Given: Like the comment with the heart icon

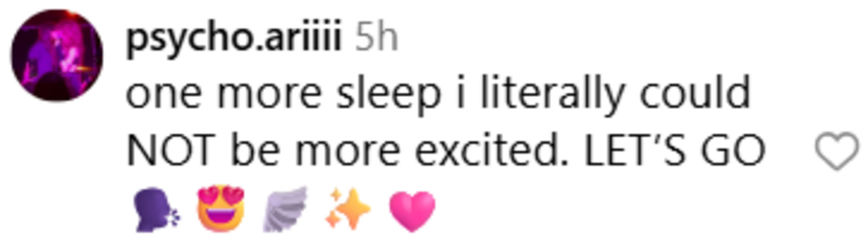Looking at the screenshot, I should [x=836, y=151].
